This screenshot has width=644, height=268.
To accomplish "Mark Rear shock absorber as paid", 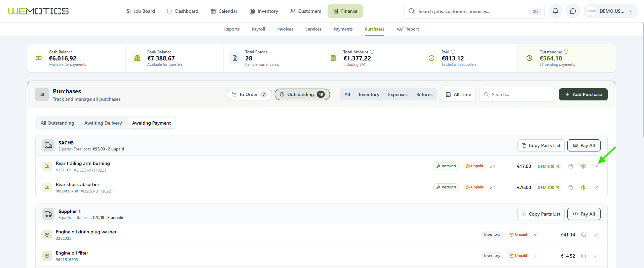I will [596, 187].
